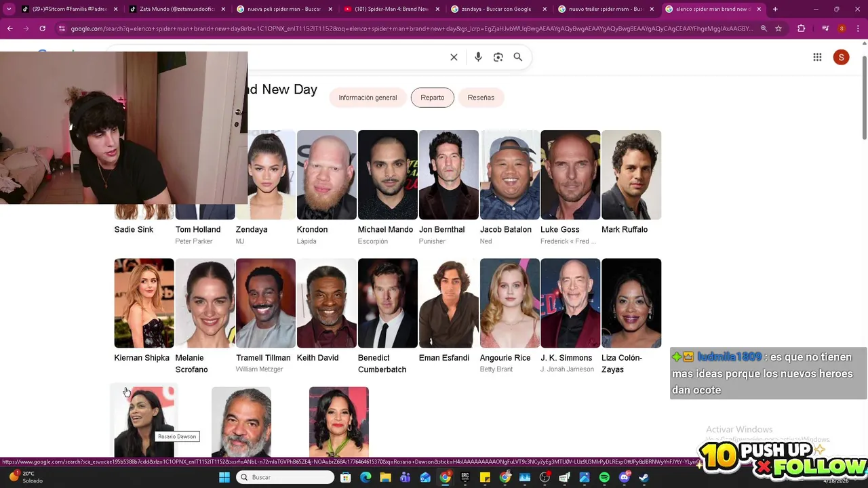Open J. K. Simmons's cast photo

tap(570, 303)
